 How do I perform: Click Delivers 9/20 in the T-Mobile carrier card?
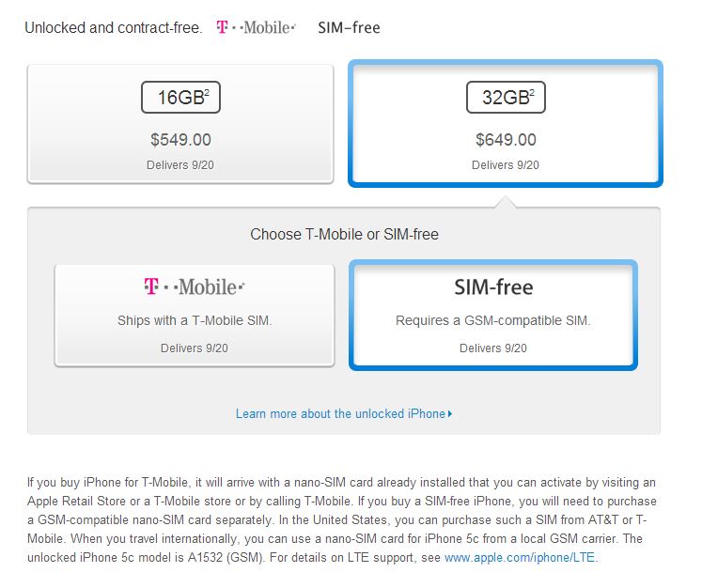click(195, 348)
